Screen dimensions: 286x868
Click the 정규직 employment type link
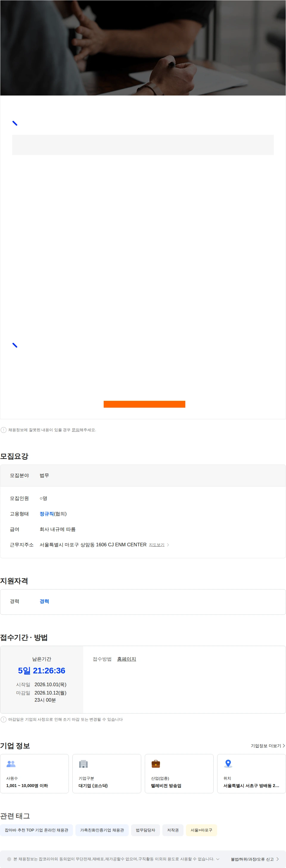click(x=46, y=514)
